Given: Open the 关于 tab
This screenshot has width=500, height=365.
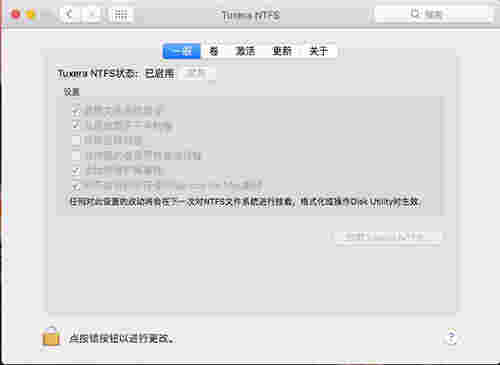Looking at the screenshot, I should coord(318,51).
